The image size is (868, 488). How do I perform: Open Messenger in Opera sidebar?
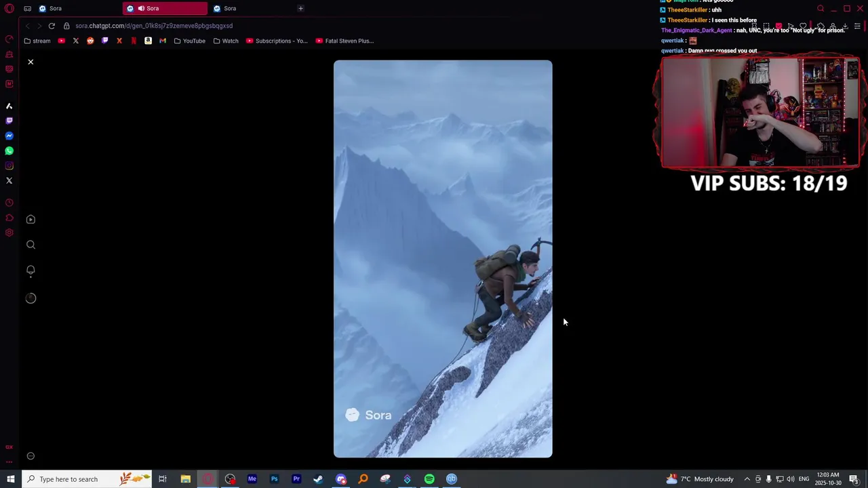point(9,136)
